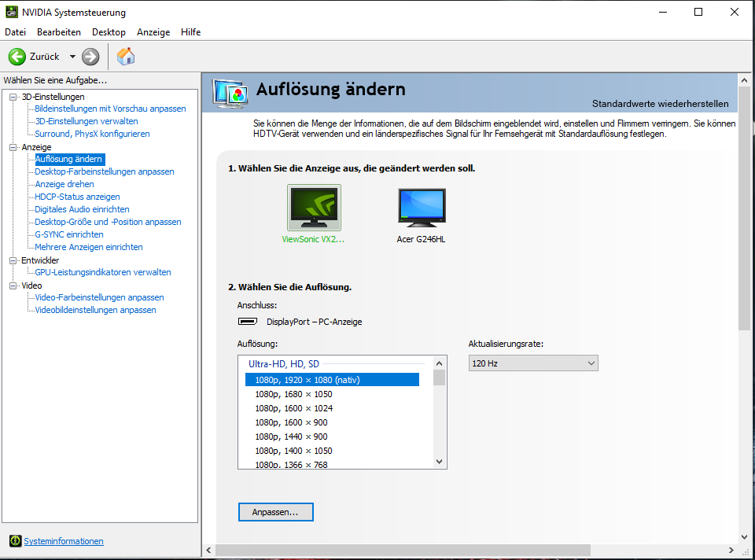
Task: Select Auflösung ändern in the tree
Action: [x=69, y=159]
